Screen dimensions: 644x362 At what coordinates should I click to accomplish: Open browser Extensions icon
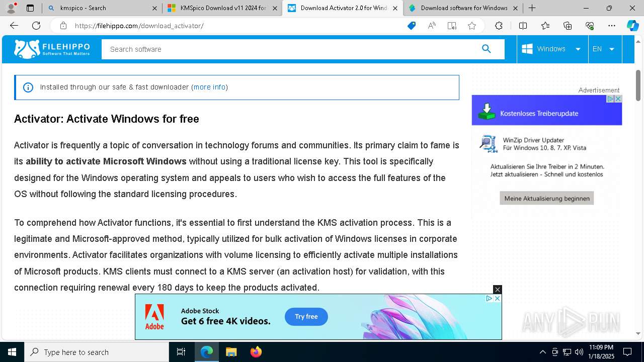(499, 26)
